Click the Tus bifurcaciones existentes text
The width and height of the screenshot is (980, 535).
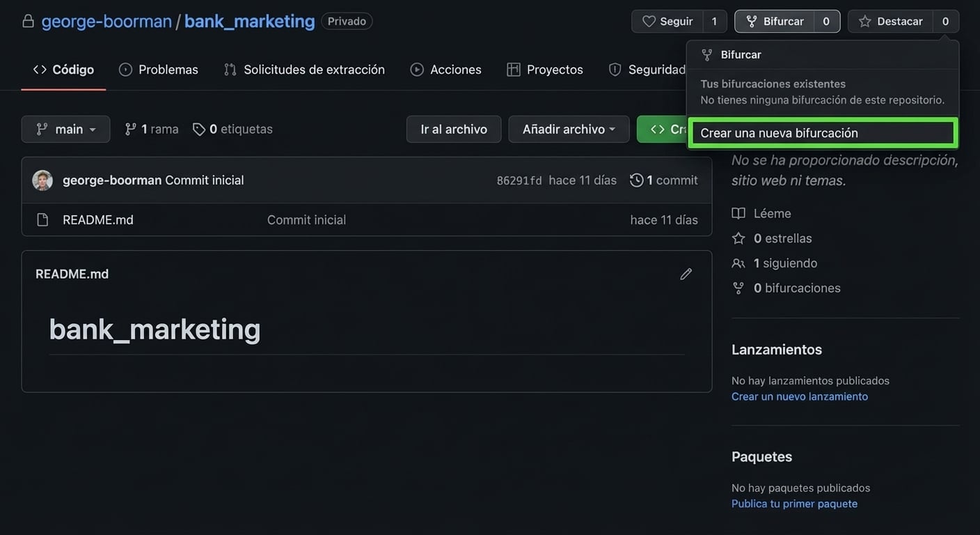point(773,84)
